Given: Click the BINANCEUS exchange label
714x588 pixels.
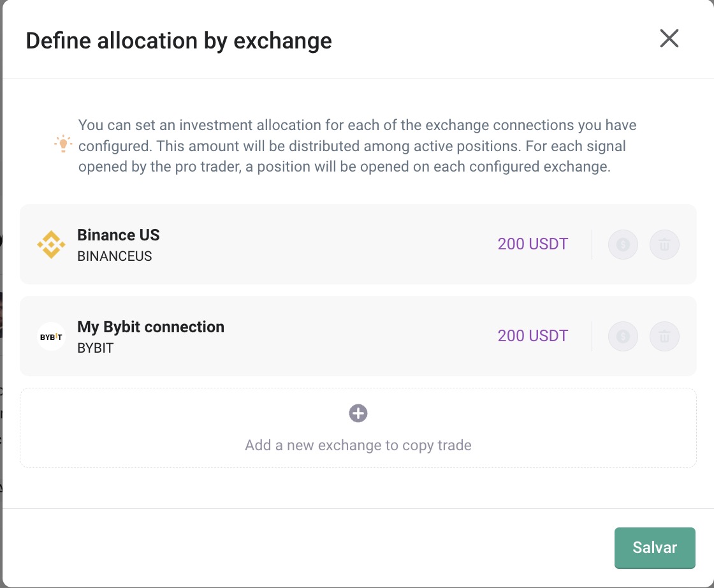Looking at the screenshot, I should (x=115, y=256).
